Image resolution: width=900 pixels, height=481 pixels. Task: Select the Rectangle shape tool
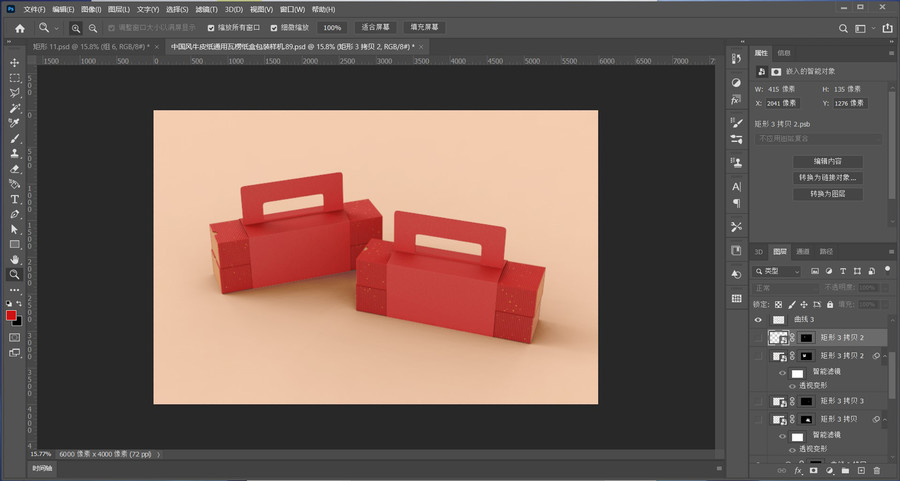click(15, 245)
